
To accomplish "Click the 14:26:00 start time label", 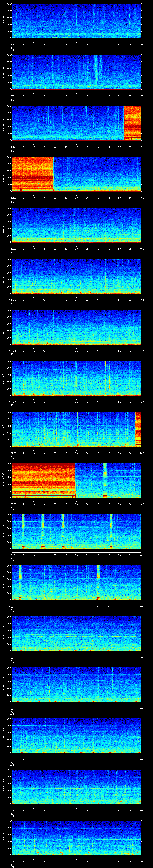I will pyautogui.click(x=12, y=657).
